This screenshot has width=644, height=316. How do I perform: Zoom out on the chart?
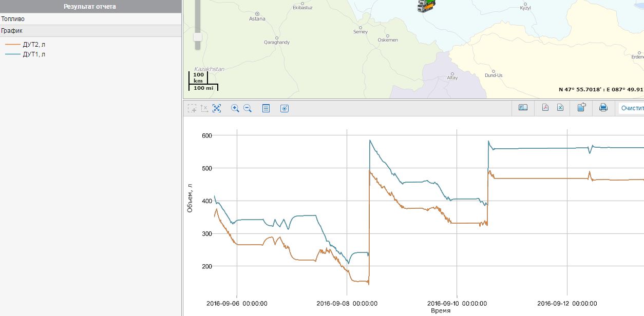(x=248, y=108)
